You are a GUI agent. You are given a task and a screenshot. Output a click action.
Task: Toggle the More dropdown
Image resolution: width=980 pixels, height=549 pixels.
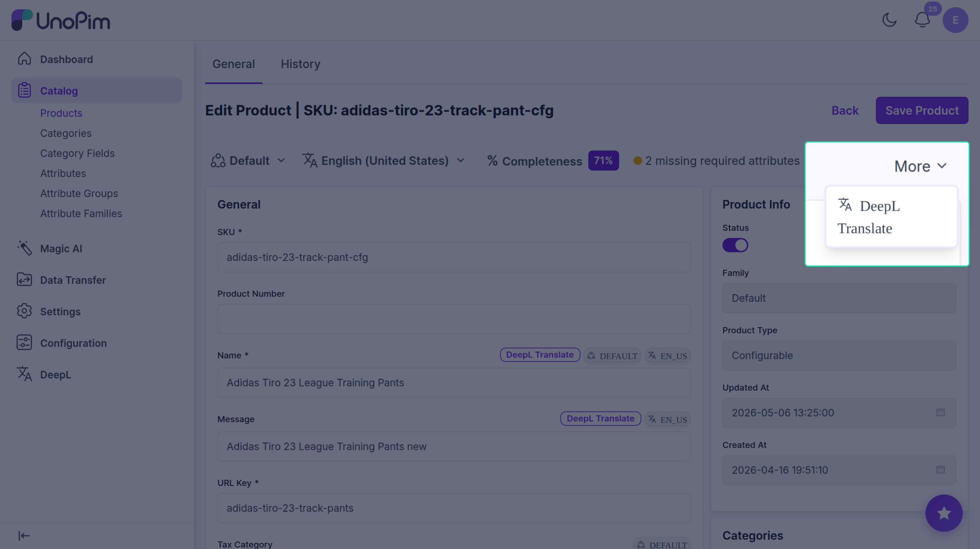tap(920, 166)
